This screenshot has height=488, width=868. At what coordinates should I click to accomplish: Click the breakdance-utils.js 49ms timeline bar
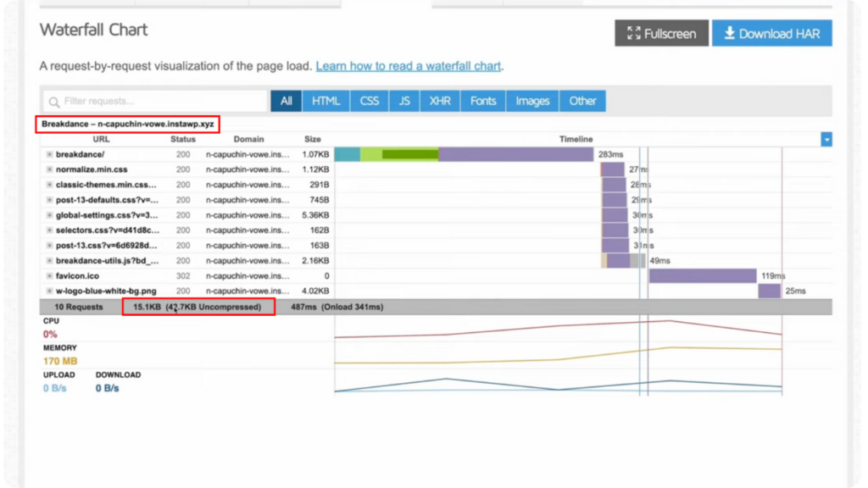point(623,261)
